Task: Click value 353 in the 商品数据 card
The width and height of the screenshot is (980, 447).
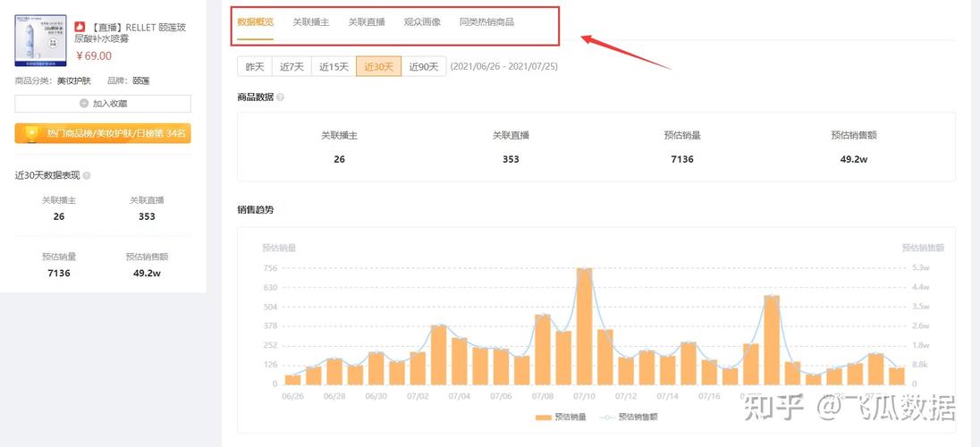Action: (x=511, y=159)
